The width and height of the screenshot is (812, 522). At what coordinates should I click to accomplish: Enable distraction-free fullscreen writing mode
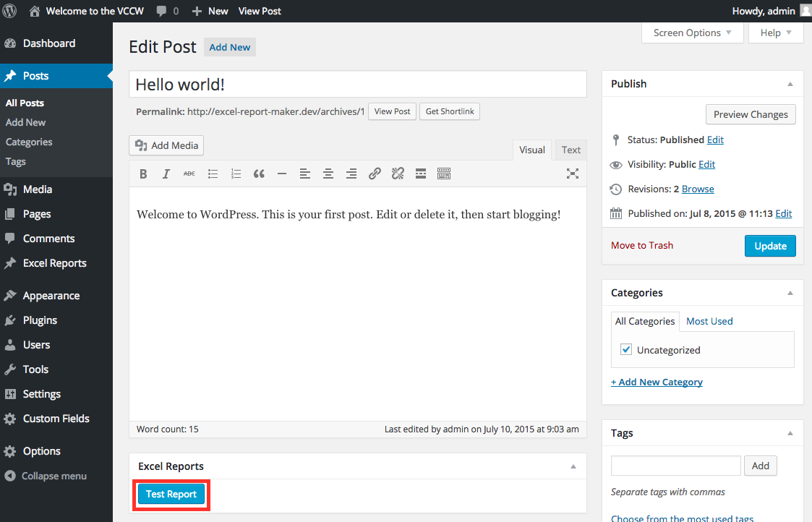click(573, 174)
